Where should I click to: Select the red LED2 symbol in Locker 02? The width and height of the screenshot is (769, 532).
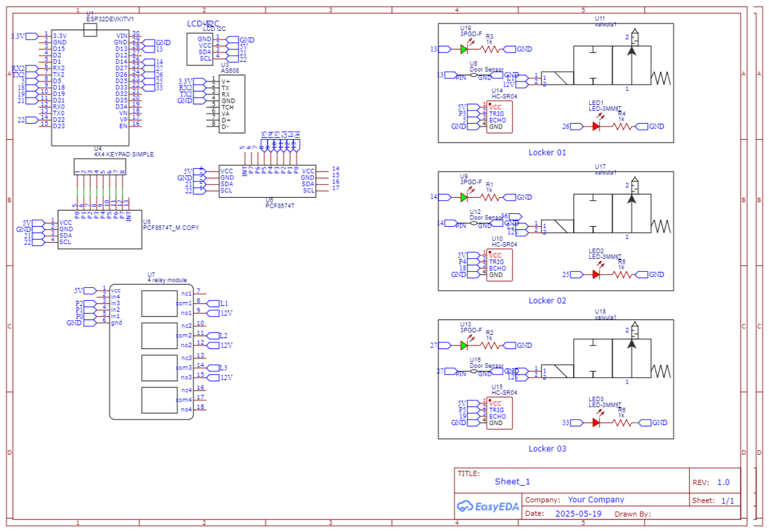[x=596, y=274]
